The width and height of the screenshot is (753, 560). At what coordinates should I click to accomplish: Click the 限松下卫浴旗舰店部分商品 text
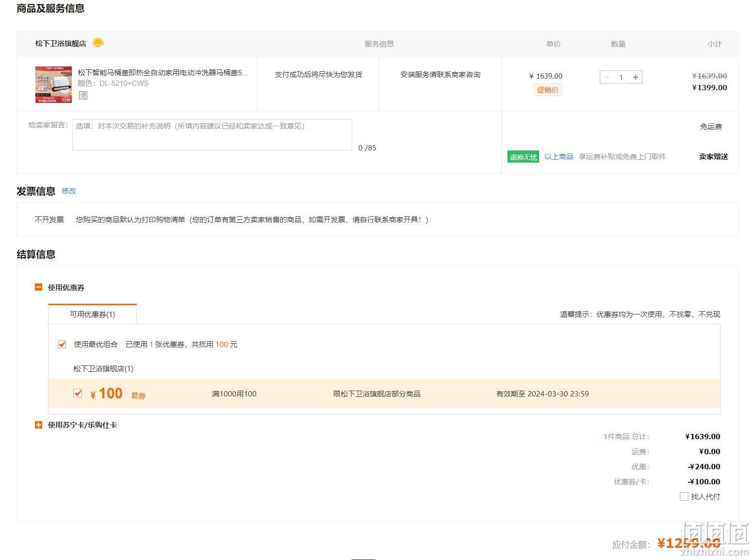click(377, 394)
